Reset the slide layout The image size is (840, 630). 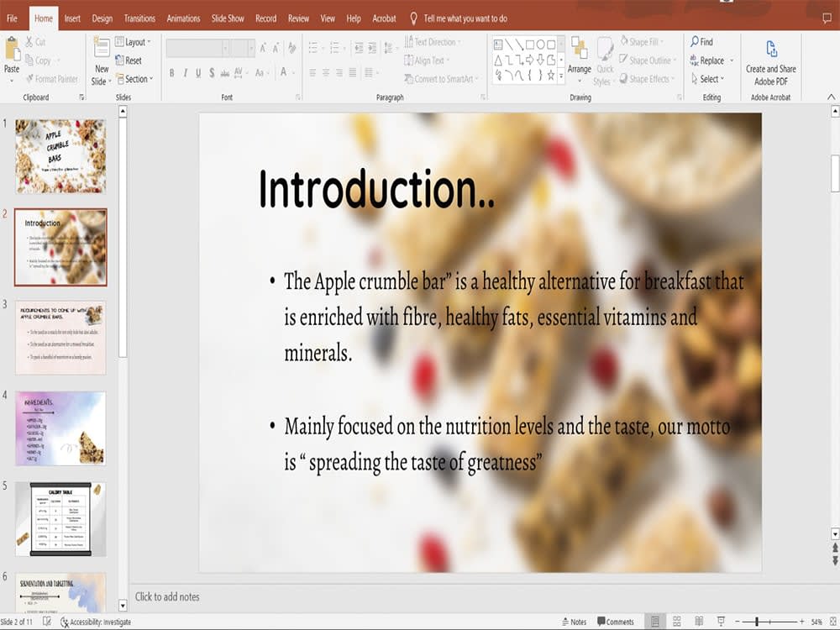(x=129, y=60)
